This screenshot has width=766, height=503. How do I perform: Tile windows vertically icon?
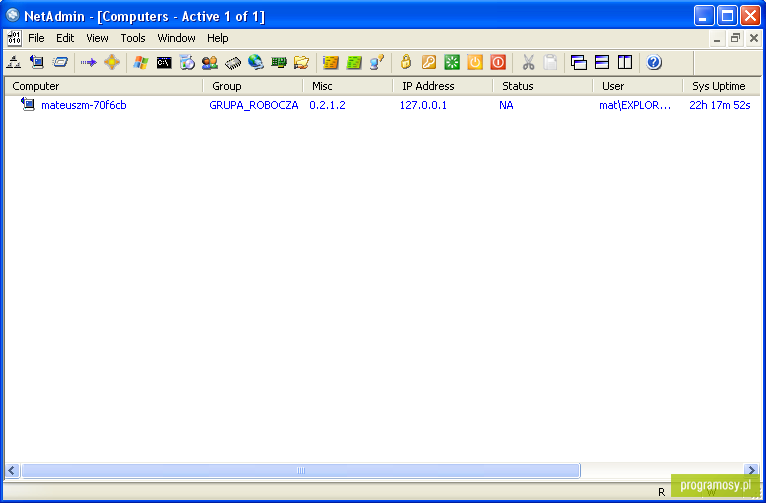pyautogui.click(x=625, y=63)
